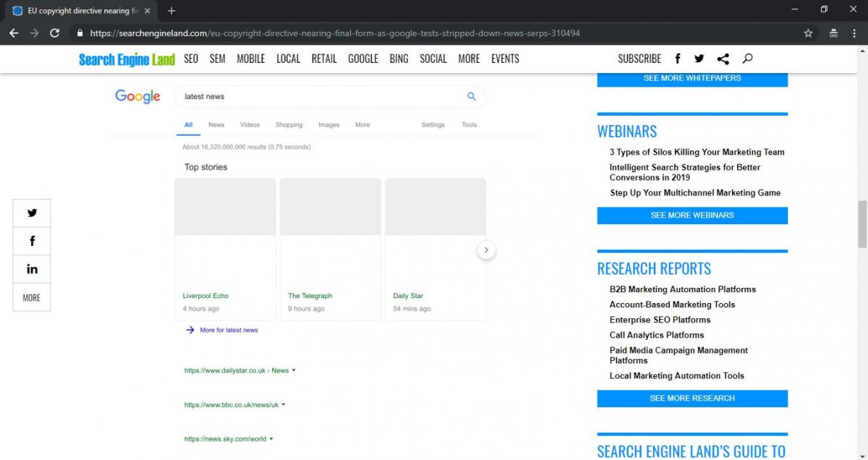This screenshot has width=868, height=460.
Task: Click the share icon in site header
Action: (x=723, y=59)
